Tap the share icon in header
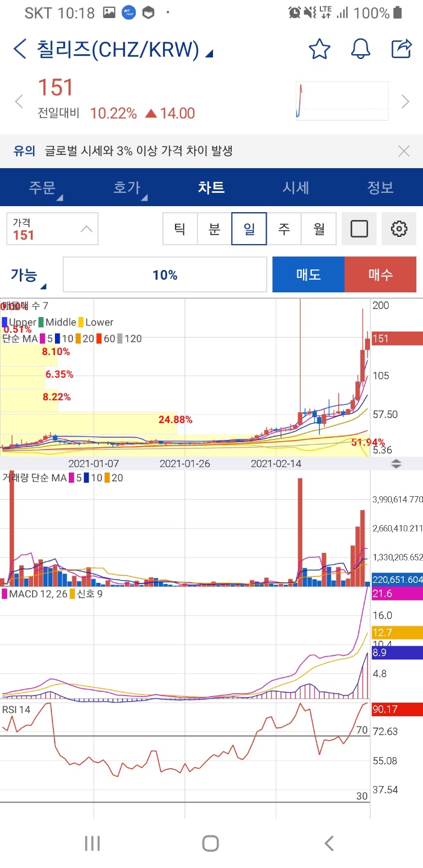423x868 pixels. [x=402, y=48]
